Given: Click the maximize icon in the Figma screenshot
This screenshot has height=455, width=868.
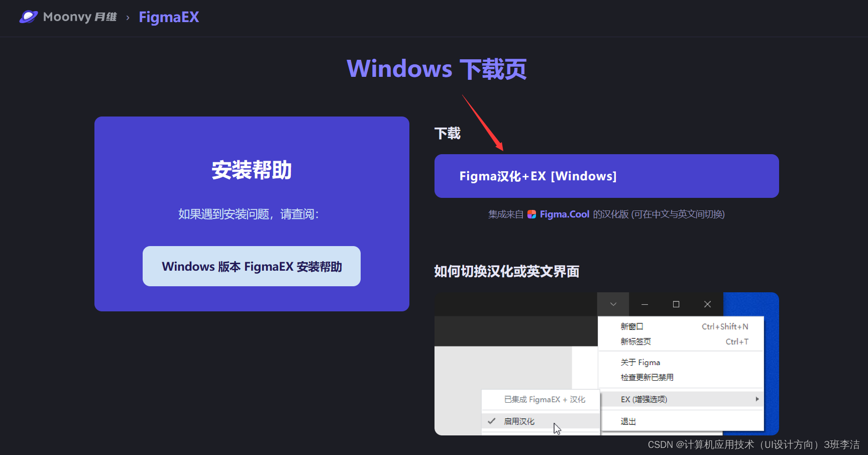Looking at the screenshot, I should [x=676, y=304].
